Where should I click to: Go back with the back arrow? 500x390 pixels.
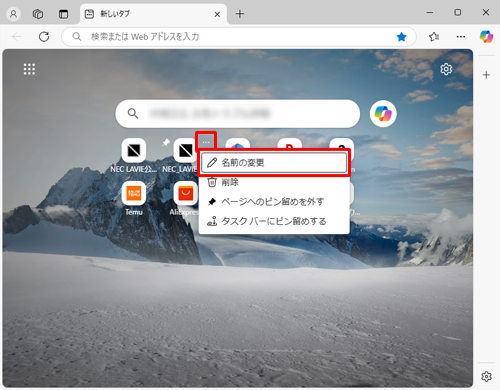17,36
